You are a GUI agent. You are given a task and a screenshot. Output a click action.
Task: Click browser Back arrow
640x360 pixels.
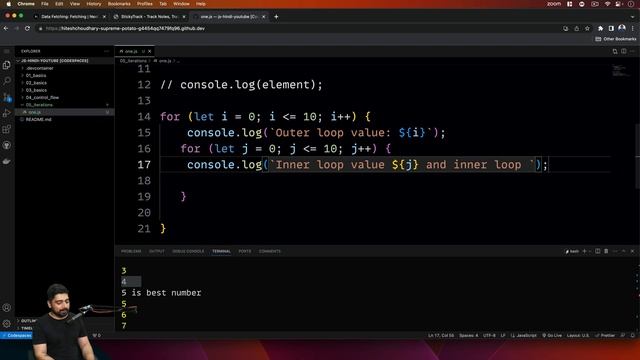[x=6, y=29]
